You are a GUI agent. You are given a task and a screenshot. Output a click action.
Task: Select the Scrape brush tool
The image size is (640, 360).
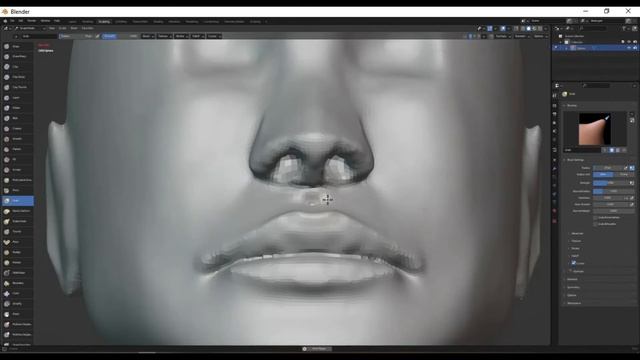click(17, 169)
